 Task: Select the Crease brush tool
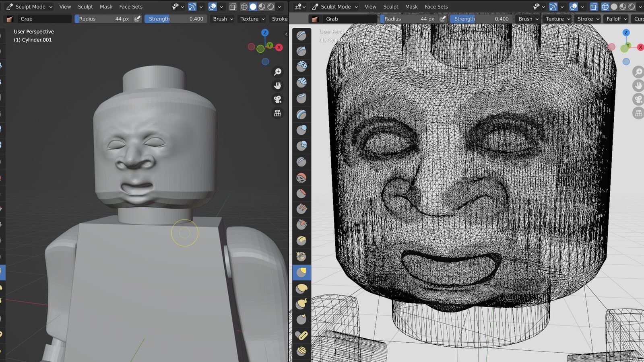coord(301,162)
